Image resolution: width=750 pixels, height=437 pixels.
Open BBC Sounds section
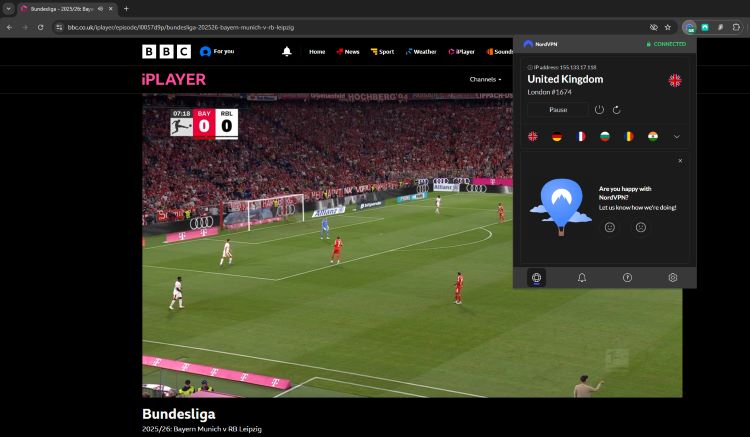click(500, 52)
